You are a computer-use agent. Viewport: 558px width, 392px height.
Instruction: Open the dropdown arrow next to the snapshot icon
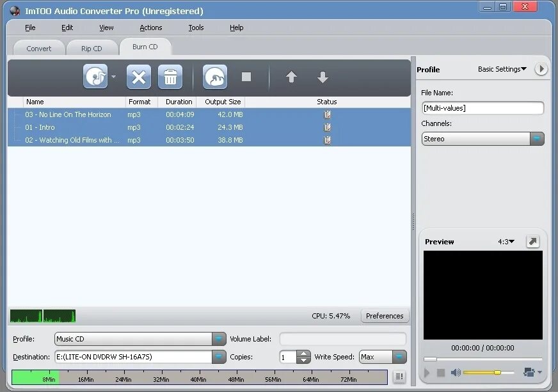(x=539, y=372)
